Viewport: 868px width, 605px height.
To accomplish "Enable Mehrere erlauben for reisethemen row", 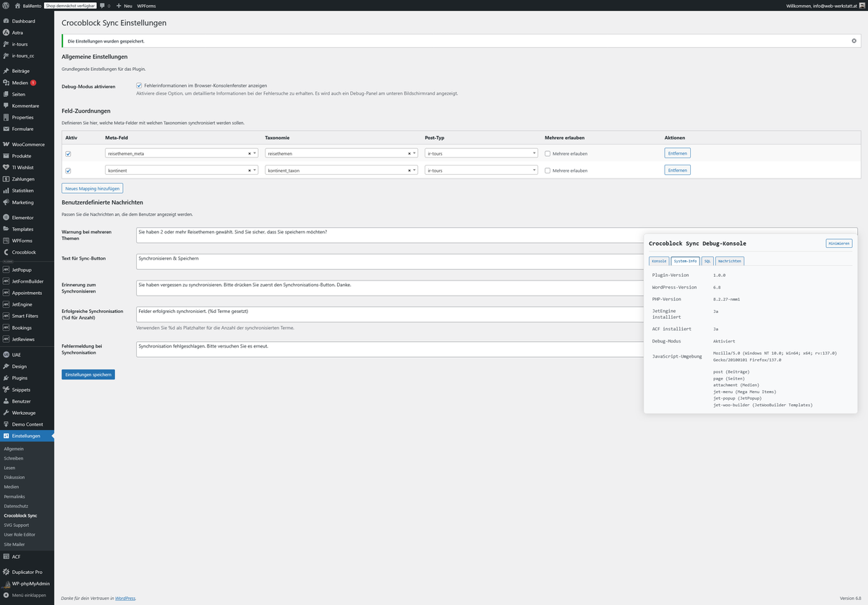I will click(548, 153).
